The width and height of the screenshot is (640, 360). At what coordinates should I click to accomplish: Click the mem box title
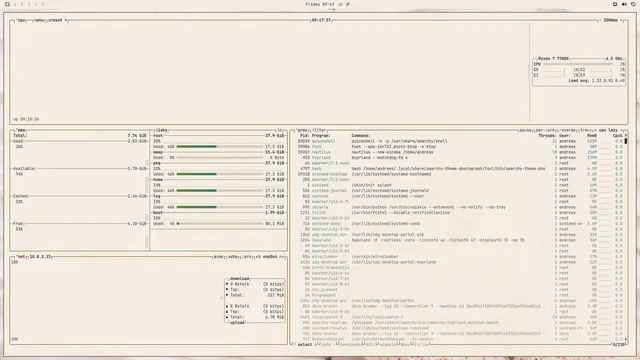(x=21, y=130)
